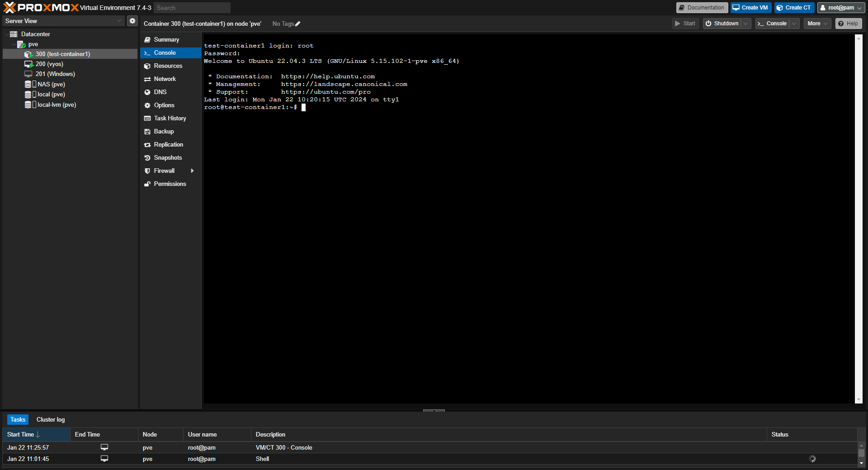The width and height of the screenshot is (868, 470).
Task: Click task list scrollbar down arrow
Action: pos(861,463)
